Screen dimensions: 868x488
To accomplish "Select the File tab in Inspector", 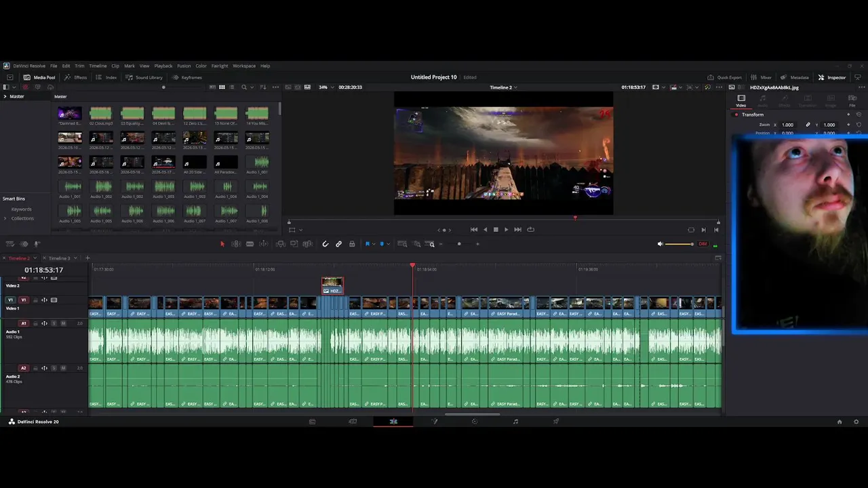I will click(x=852, y=101).
